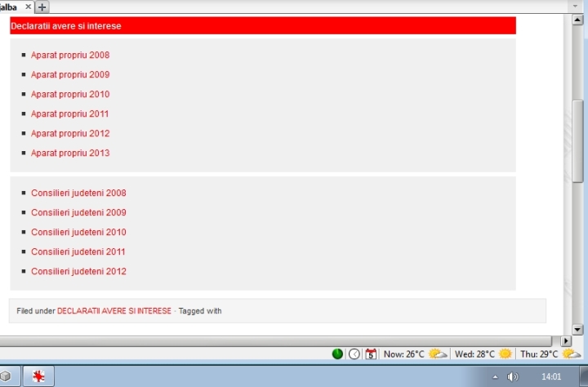Click the clock icon in status bar

[354, 354]
